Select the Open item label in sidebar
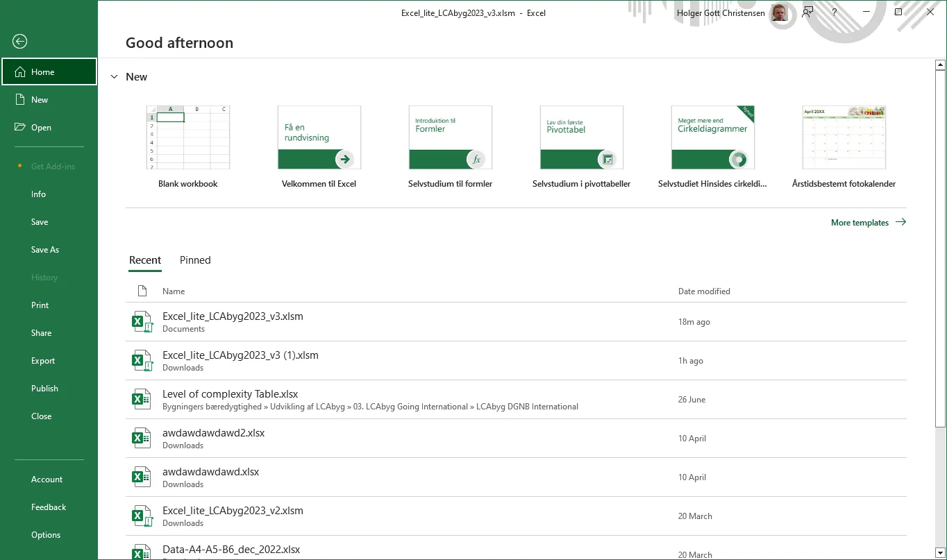Image resolution: width=947 pixels, height=560 pixels. coord(41,128)
